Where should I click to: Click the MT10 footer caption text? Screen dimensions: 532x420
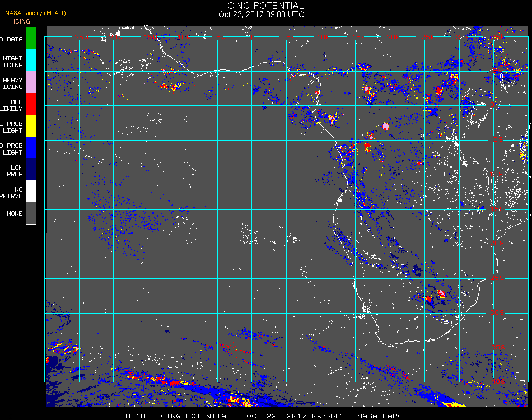[136, 416]
